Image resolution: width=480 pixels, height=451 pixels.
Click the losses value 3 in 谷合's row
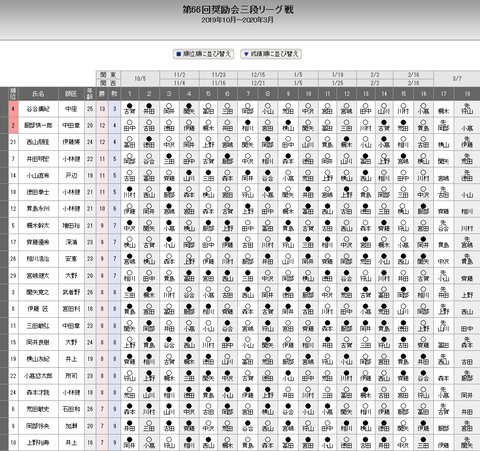(114, 109)
